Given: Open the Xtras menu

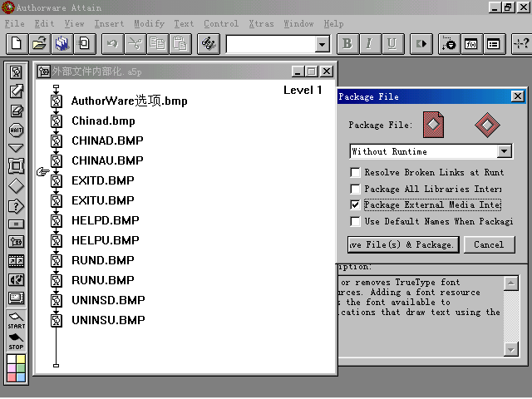Looking at the screenshot, I should (261, 24).
